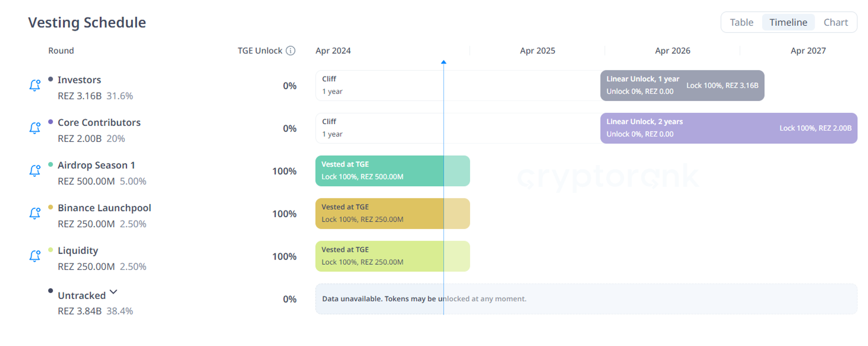Click the Untracked data unavailable bar

[586, 299]
